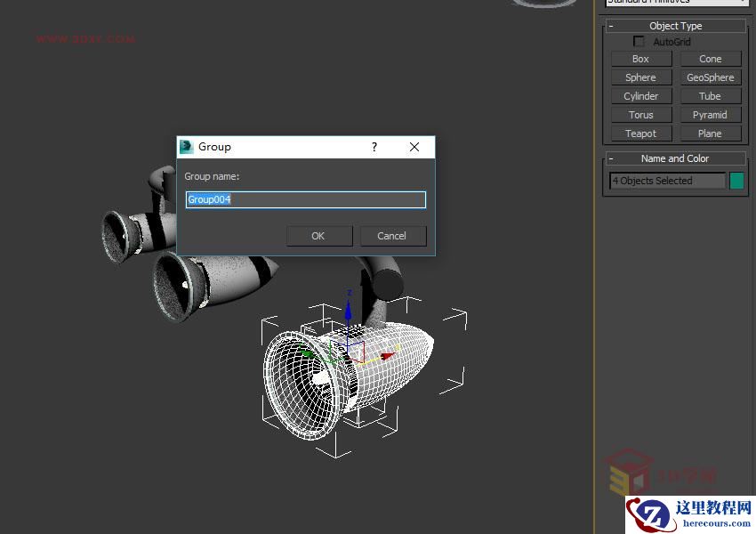Viewport: 756px width, 534px height.
Task: Enable the AutoGrid option
Action: coord(638,41)
